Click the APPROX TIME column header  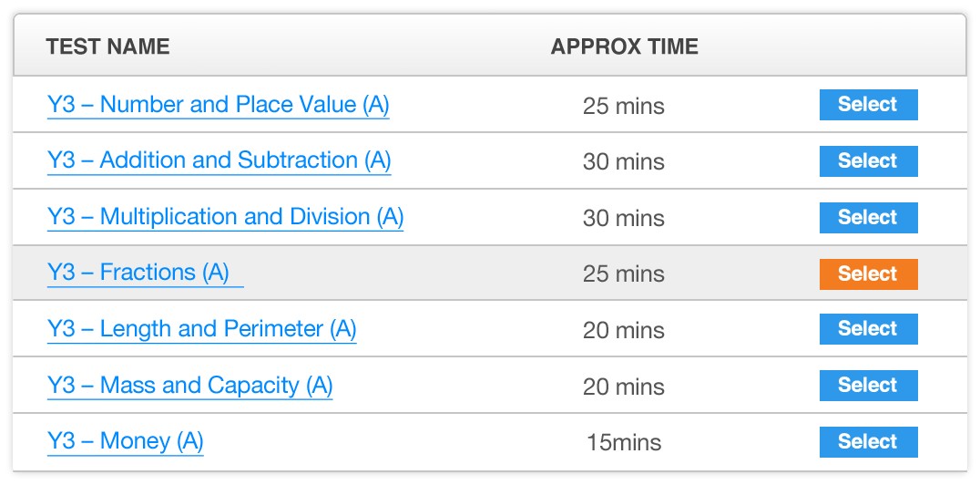[x=625, y=46]
